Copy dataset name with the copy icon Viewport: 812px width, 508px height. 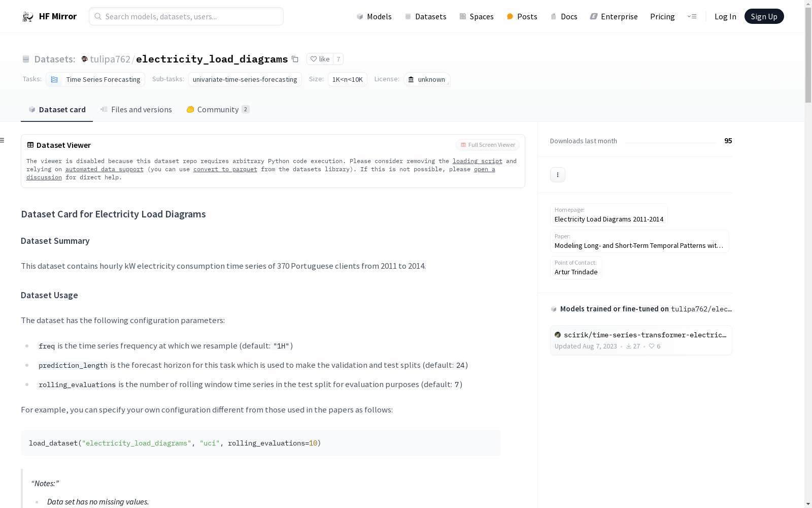295,59
